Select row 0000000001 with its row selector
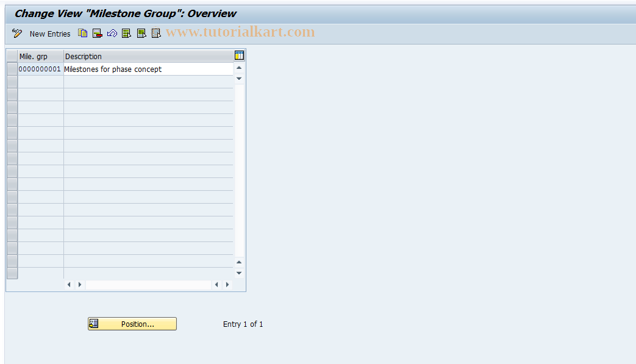This screenshot has width=636, height=364. [12, 69]
